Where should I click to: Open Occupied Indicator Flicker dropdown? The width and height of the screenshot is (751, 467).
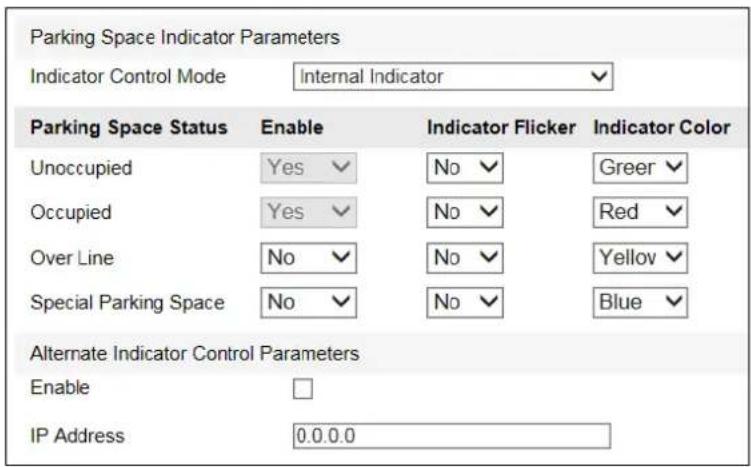(465, 212)
